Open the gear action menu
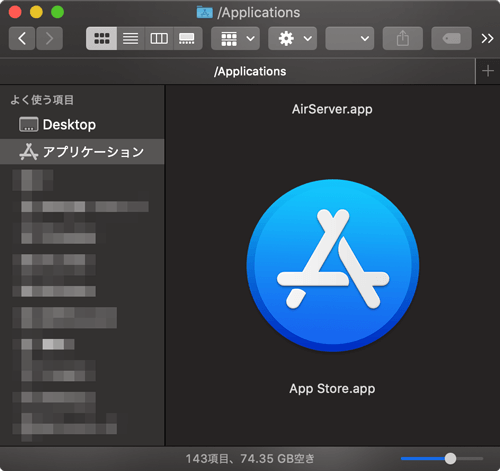Screen dimensions: 500x471 [292, 39]
